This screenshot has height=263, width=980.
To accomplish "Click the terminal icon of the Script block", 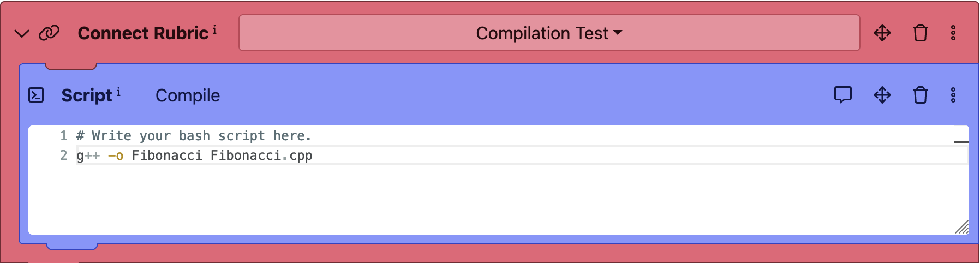I will coord(36,95).
